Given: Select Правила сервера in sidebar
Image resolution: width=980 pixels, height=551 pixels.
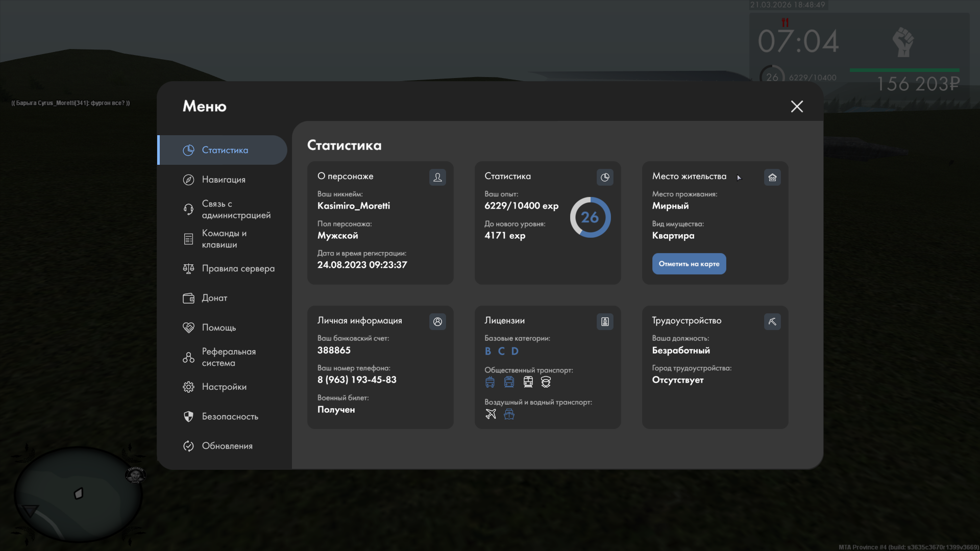Looking at the screenshot, I should 238,268.
